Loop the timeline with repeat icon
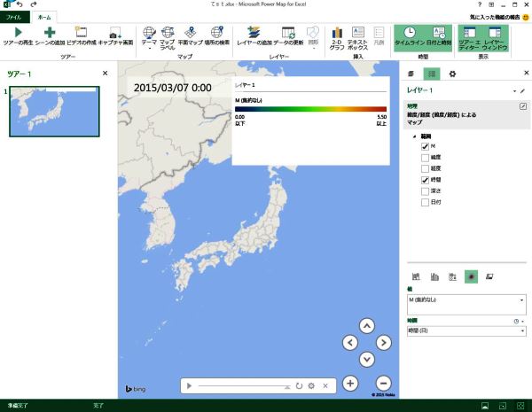The image size is (532, 412). coord(299,386)
